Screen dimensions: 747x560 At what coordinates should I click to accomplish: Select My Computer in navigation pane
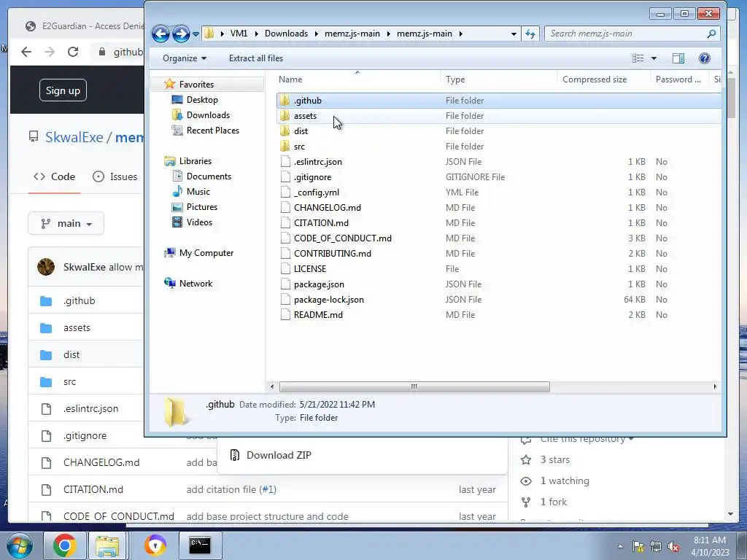[206, 253]
